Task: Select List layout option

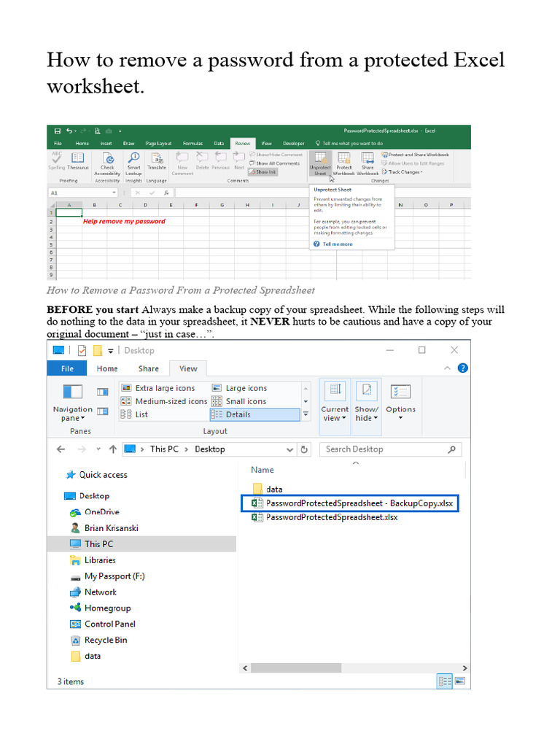Action: [135, 415]
